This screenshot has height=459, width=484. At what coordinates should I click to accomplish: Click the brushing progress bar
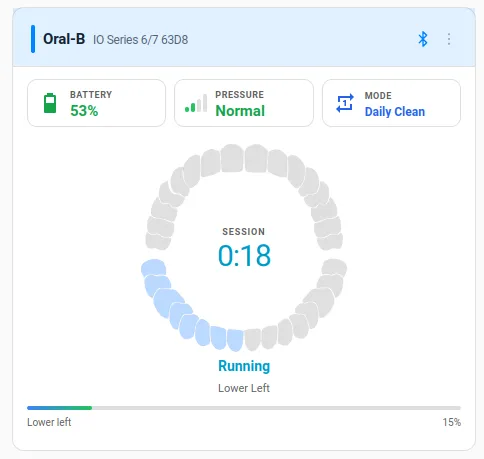[244, 408]
